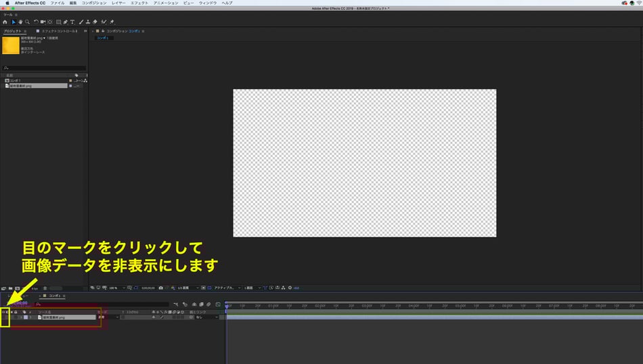Select the Rectangle shape tool

pyautogui.click(x=58, y=22)
